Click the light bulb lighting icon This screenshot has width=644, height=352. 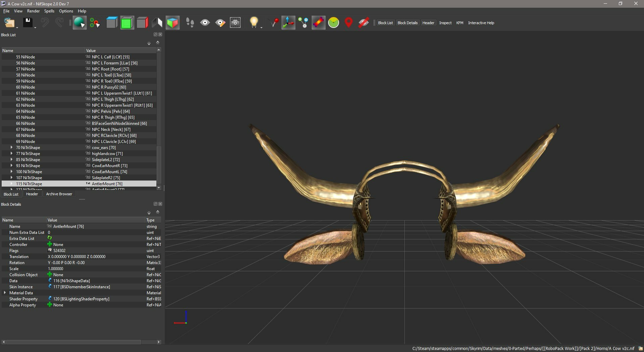pos(254,22)
